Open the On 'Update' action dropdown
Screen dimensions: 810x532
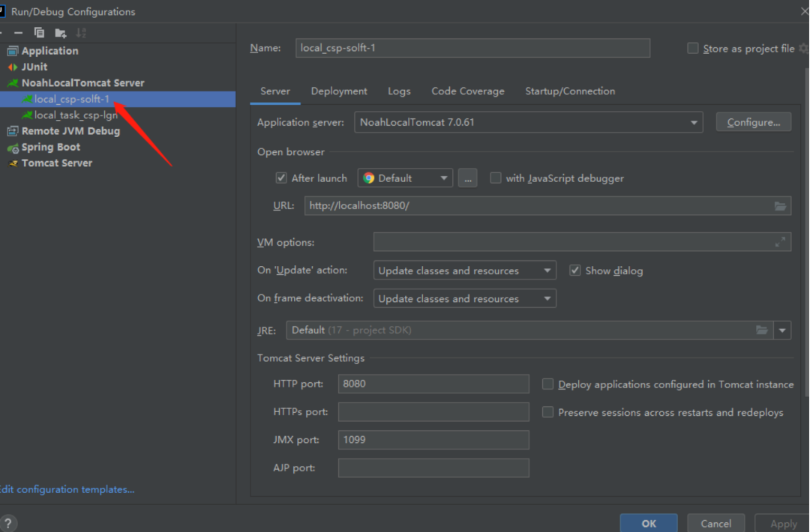464,270
